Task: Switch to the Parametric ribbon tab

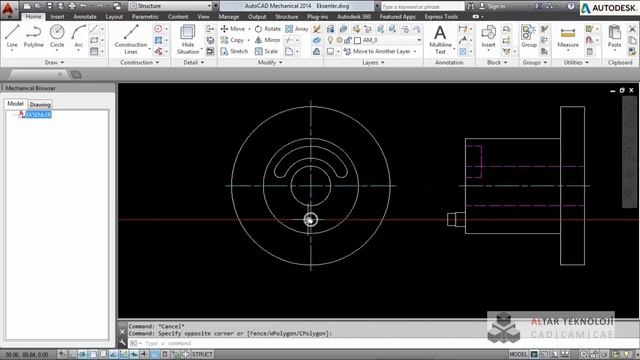Action: pyautogui.click(x=145, y=17)
